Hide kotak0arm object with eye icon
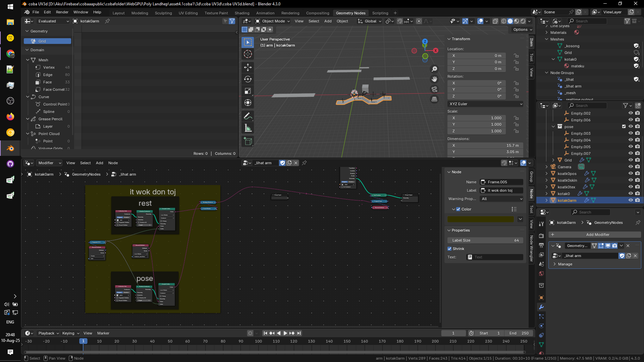 [631, 200]
